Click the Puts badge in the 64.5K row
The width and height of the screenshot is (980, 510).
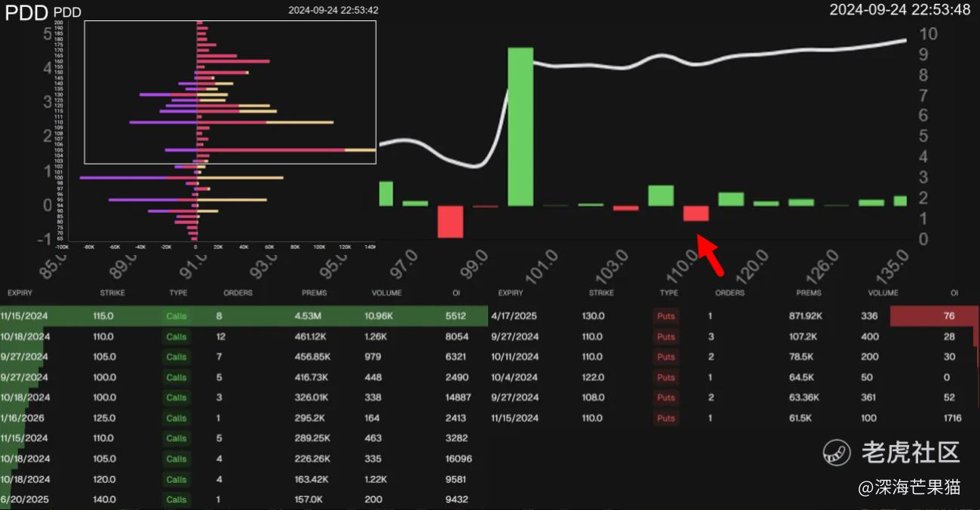(666, 377)
